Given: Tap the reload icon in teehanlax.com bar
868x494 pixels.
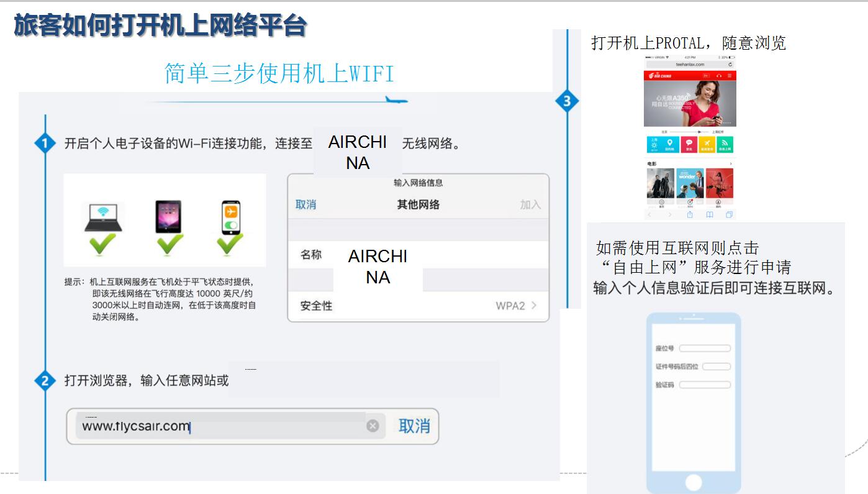Looking at the screenshot, I should tap(730, 65).
